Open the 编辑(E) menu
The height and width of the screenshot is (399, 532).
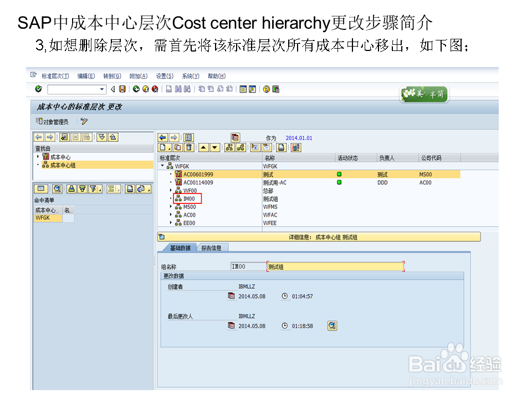click(86, 76)
